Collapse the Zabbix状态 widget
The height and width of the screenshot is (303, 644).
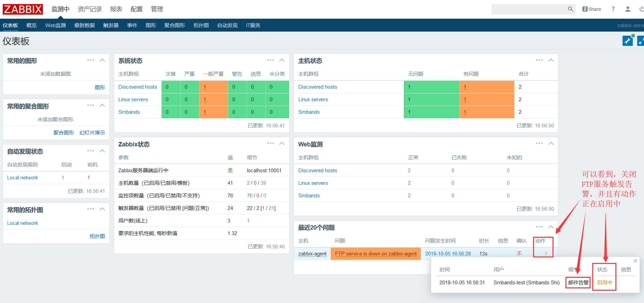pos(282,143)
